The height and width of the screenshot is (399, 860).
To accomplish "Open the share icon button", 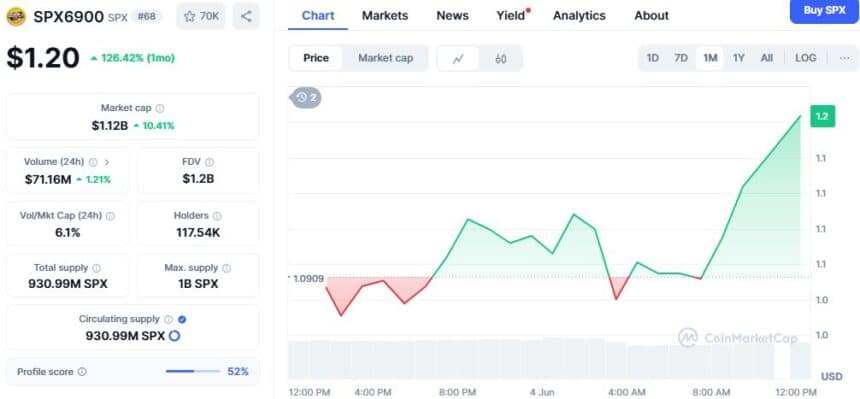I will tap(246, 16).
